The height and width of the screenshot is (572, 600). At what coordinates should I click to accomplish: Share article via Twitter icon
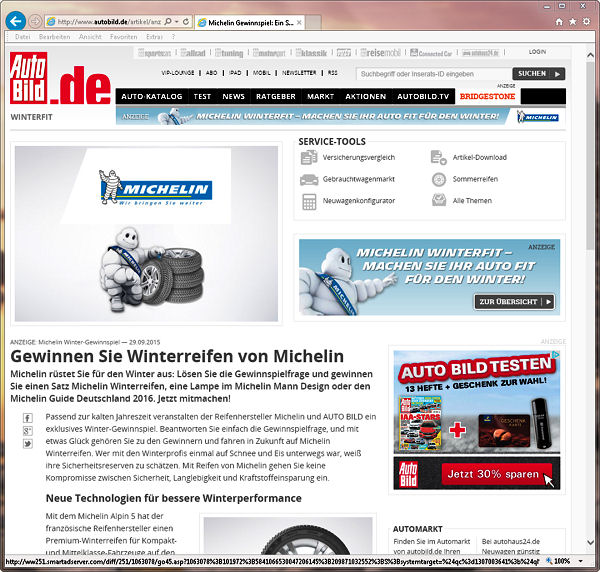click(28, 444)
